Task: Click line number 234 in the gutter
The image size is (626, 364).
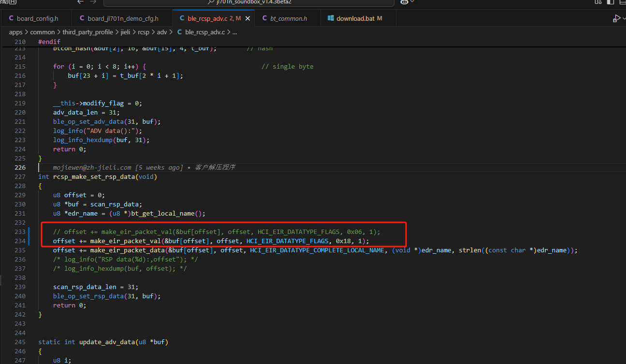Action: click(20, 241)
